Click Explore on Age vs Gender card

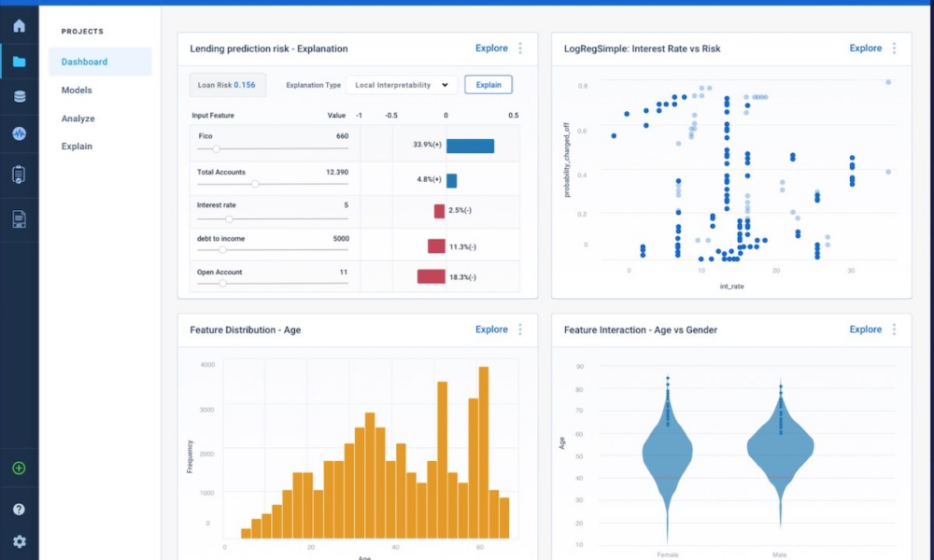tap(866, 329)
